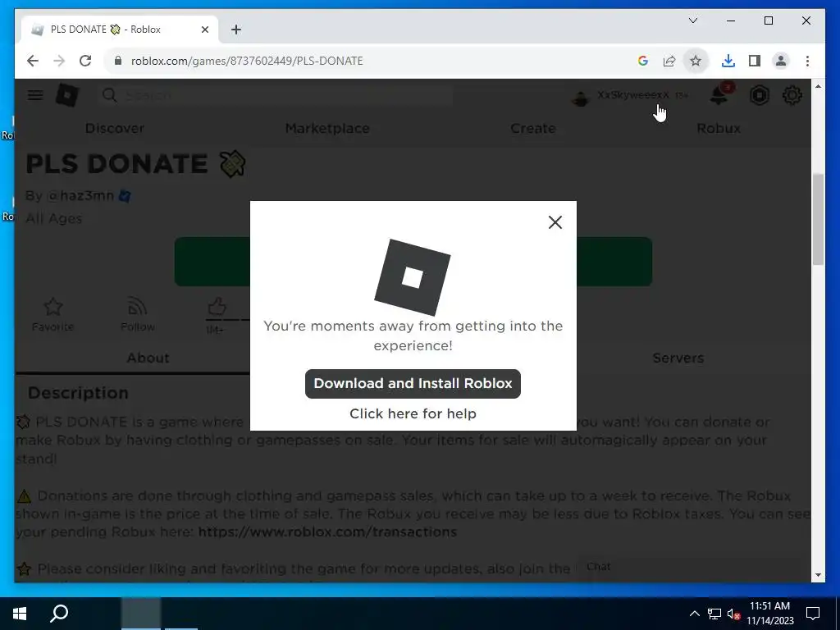Image resolution: width=840 pixels, height=630 pixels.
Task: Like the game with thumbs up
Action: (217, 307)
